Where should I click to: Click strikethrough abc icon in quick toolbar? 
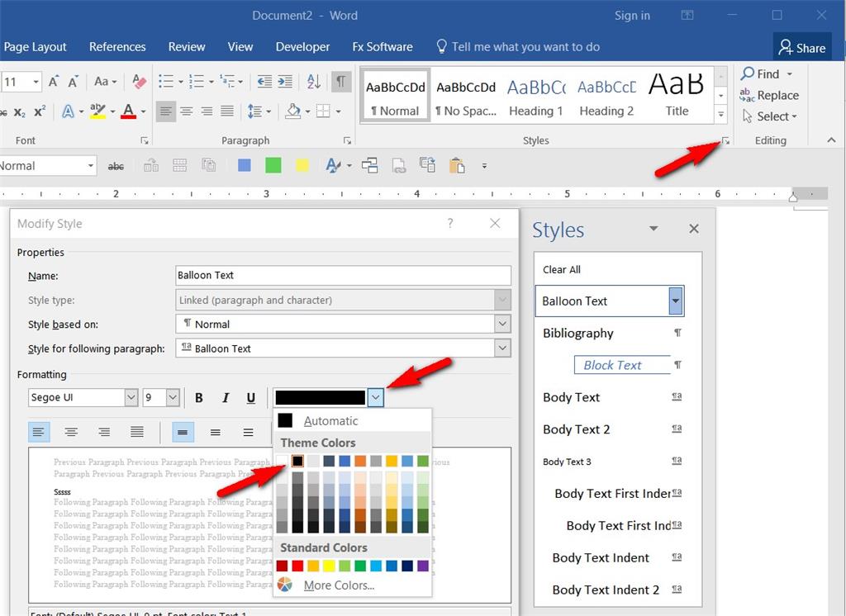pos(116,166)
